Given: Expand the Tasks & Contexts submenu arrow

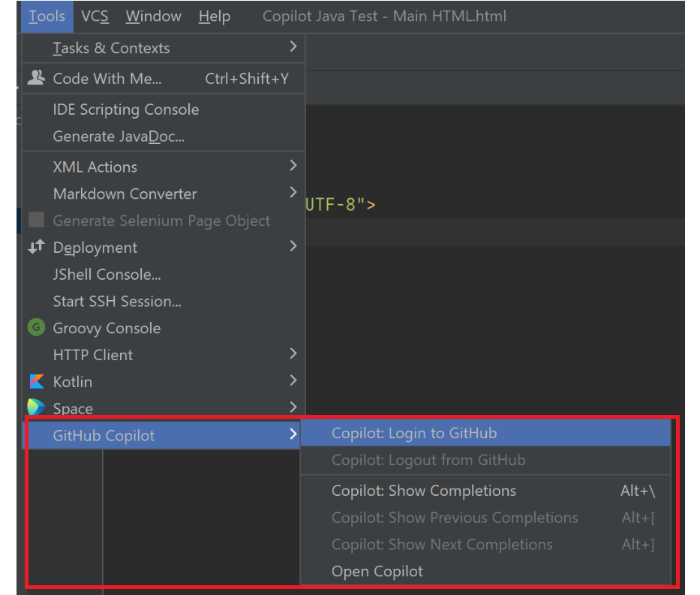Looking at the screenshot, I should tap(293, 47).
